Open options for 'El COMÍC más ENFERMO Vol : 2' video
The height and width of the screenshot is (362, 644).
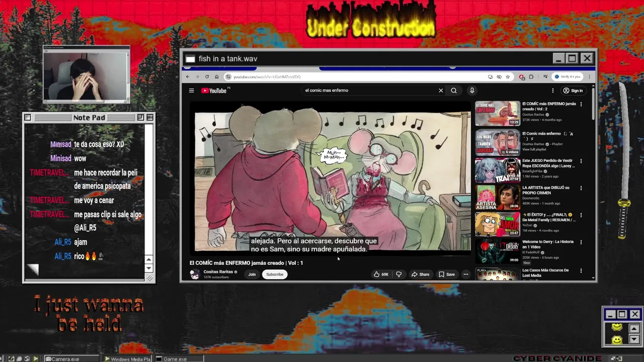click(581, 104)
